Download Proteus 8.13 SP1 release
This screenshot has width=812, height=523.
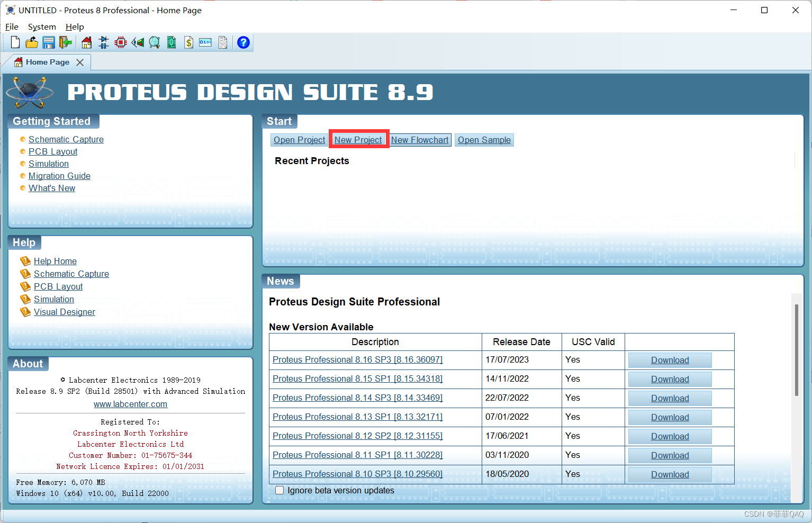click(x=670, y=417)
